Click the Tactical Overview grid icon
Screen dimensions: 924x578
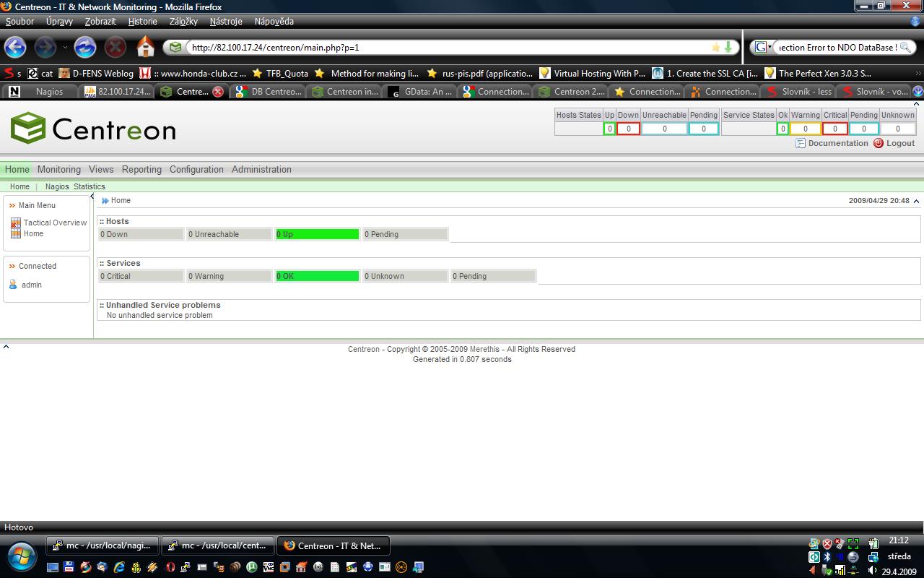point(16,223)
